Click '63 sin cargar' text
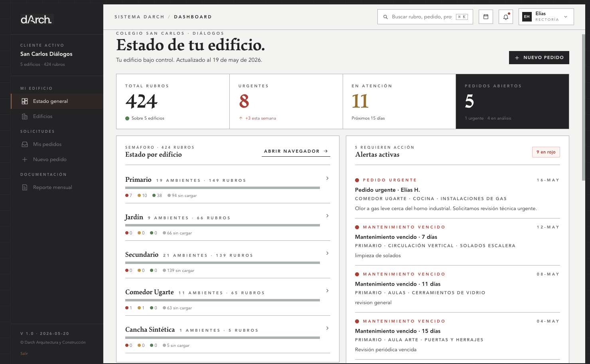Screen dimensions: 590x364 click(x=180, y=308)
